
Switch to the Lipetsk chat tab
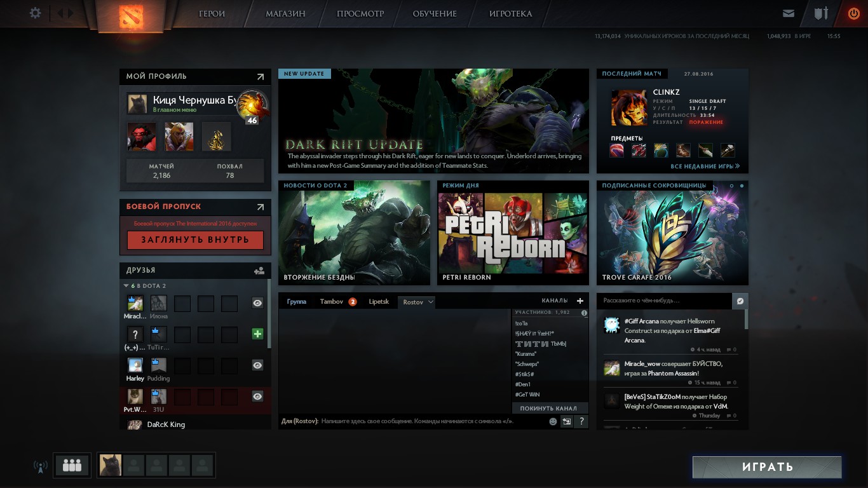[379, 302]
